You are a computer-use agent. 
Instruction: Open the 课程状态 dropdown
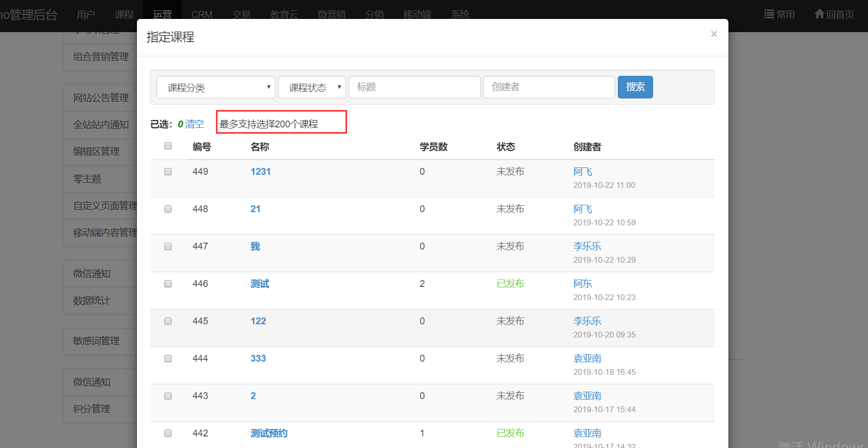point(312,87)
